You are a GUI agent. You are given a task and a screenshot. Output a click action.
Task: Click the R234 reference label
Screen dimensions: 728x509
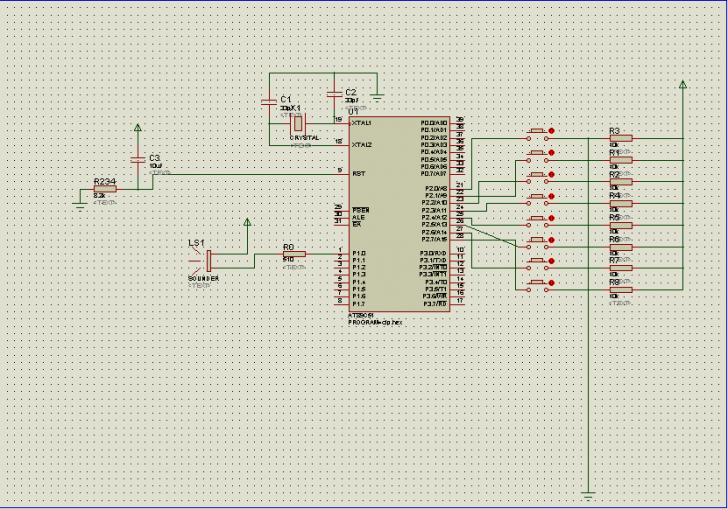coord(104,181)
